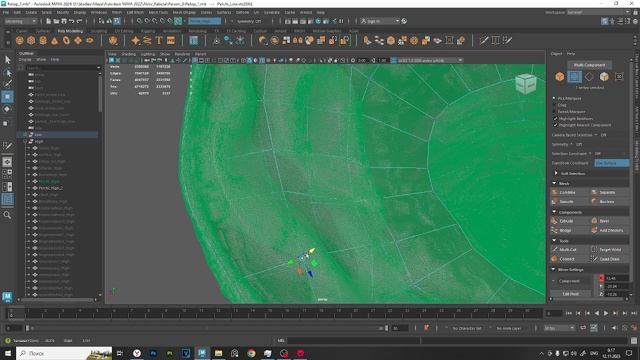This screenshot has height=360, width=640.
Task: Click the polygon cone shelf icon
Action: pyautogui.click(x=54, y=40)
